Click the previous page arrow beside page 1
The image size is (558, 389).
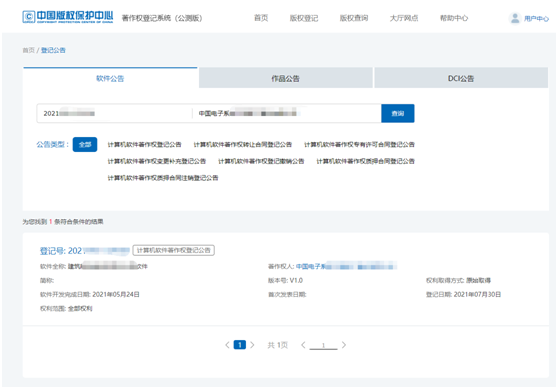[x=227, y=345]
